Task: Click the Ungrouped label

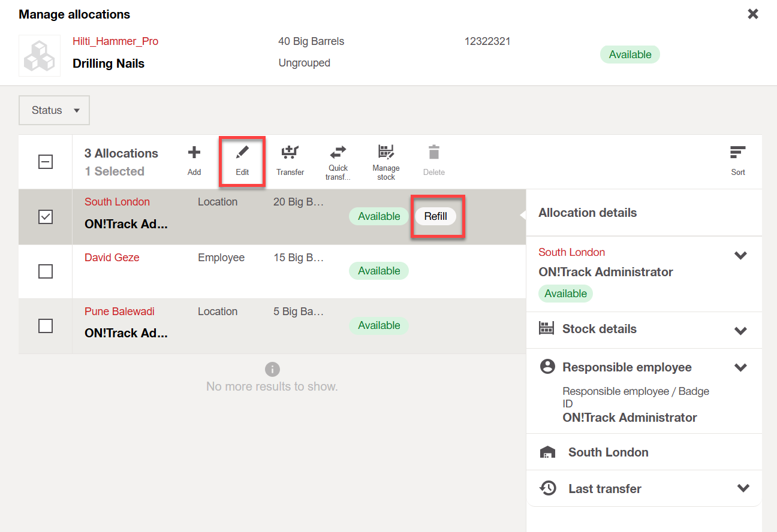Action: [x=305, y=63]
